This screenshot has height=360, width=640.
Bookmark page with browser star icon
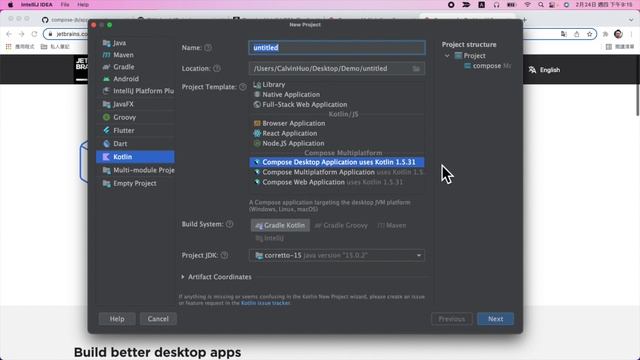coord(589,34)
